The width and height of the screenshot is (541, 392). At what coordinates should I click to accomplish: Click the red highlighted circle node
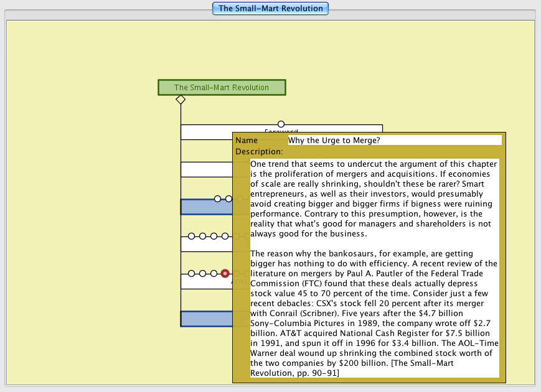point(225,273)
